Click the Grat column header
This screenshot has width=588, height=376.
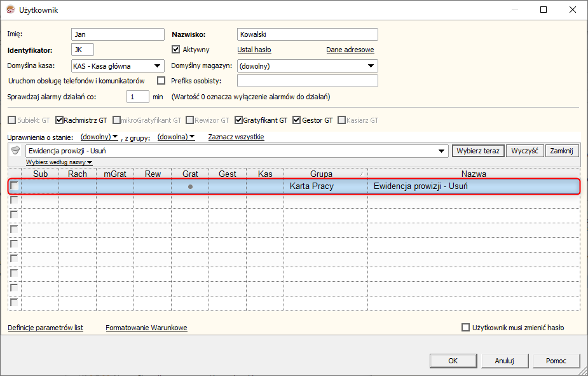click(x=190, y=174)
